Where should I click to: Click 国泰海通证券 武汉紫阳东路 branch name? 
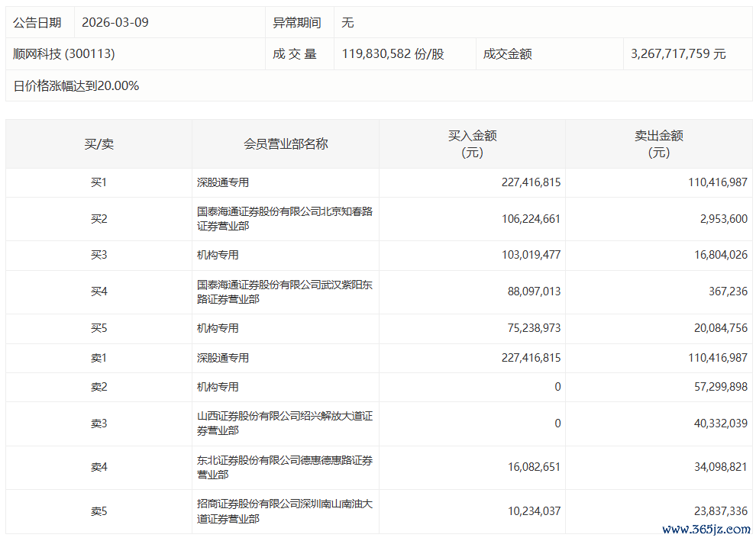[x=285, y=292]
